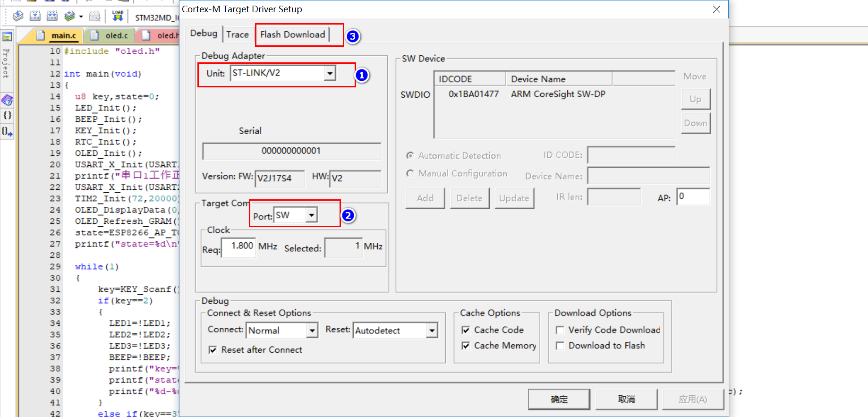
Task: Click the Build target toolbar icon
Action: [35, 17]
